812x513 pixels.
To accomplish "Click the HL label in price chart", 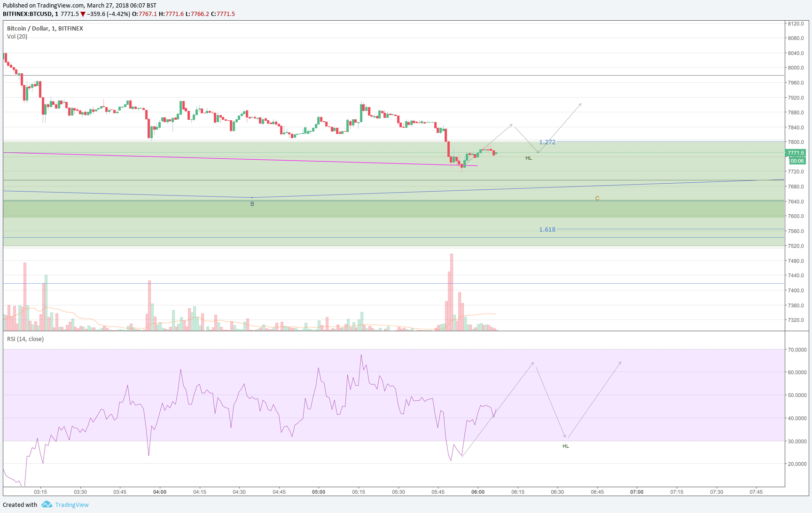I will pos(529,158).
